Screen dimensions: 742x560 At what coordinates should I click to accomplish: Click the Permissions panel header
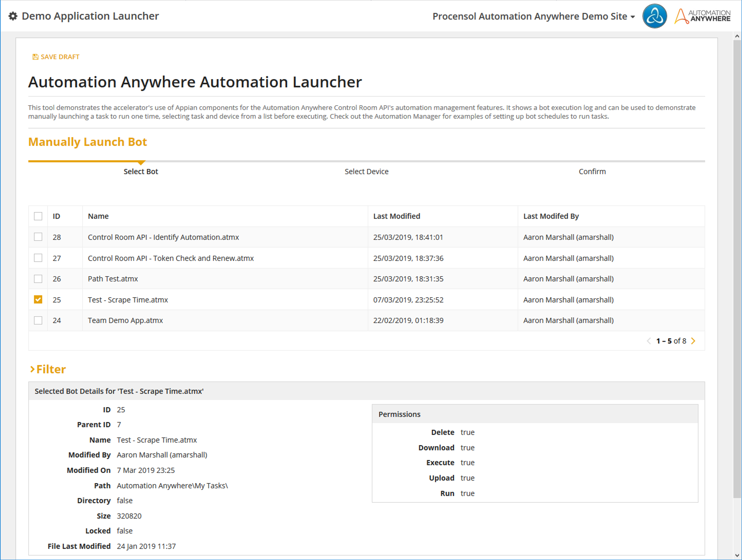[x=535, y=414]
